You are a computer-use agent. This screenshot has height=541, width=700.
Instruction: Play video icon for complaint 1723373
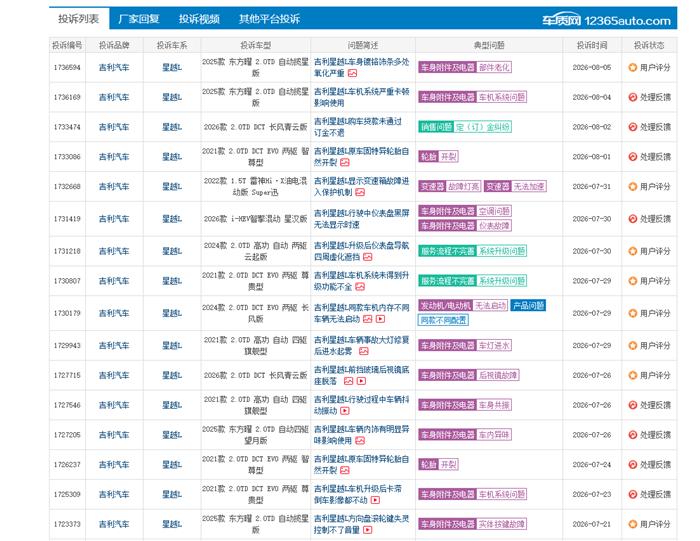point(367,530)
